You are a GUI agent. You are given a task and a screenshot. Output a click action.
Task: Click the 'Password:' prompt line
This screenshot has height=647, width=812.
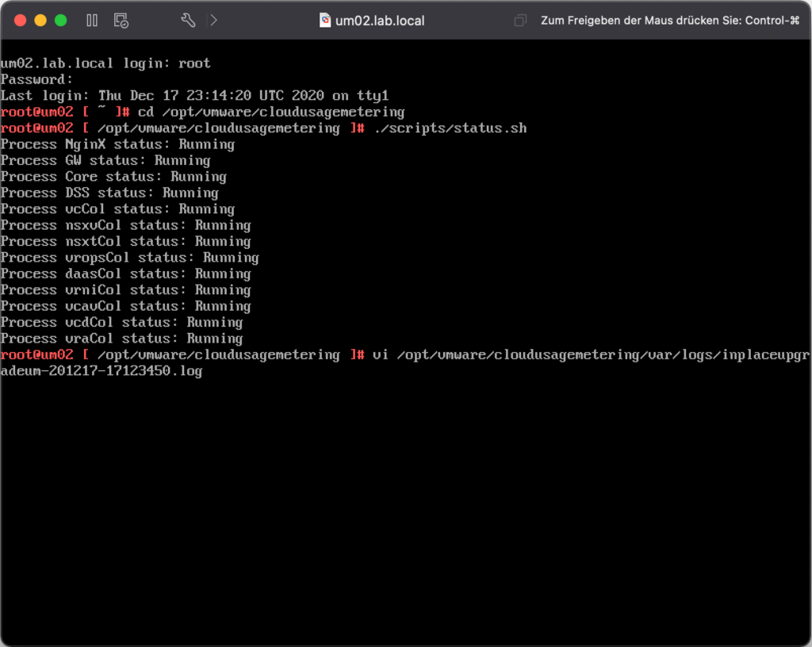point(36,79)
